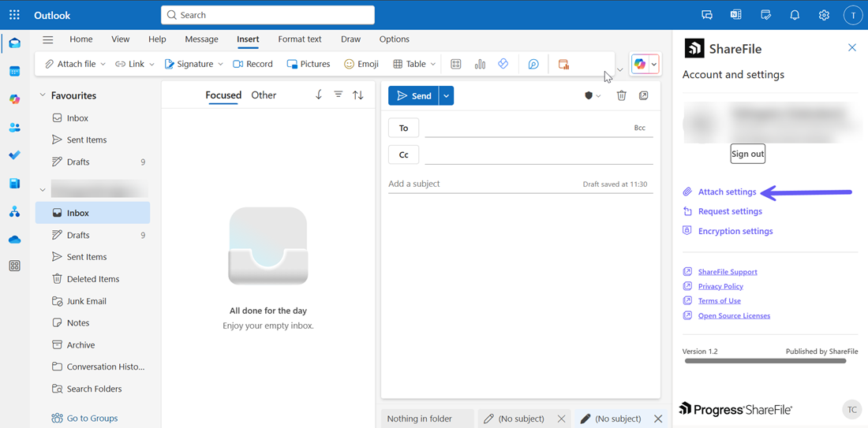Viewport: 868px width, 428px height.
Task: Insert Pictures from the ribbon
Action: pyautogui.click(x=309, y=64)
